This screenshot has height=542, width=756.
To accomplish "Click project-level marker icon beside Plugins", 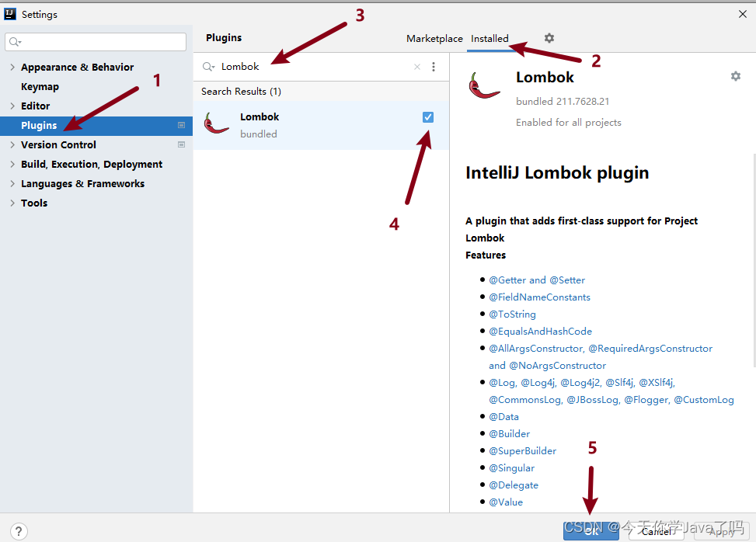I will tap(181, 125).
